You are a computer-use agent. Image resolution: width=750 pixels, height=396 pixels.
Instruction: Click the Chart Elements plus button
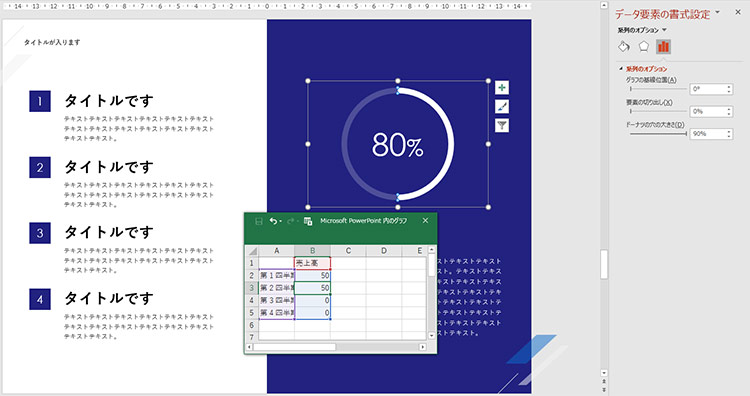502,88
